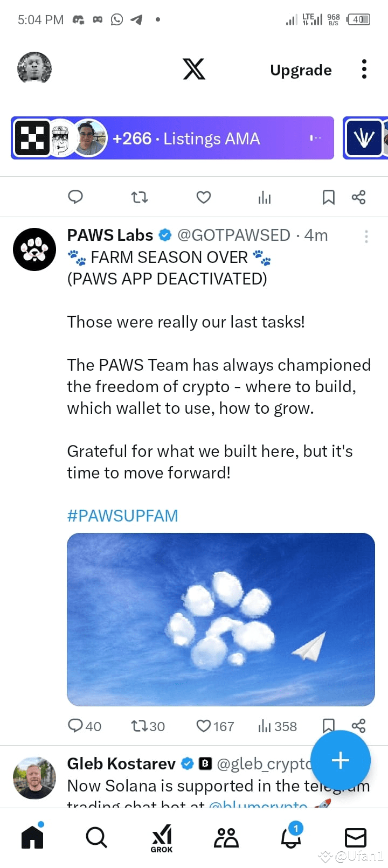Viewport: 388px width, 868px height.
Task: Tap the Upgrade button
Action: point(300,70)
